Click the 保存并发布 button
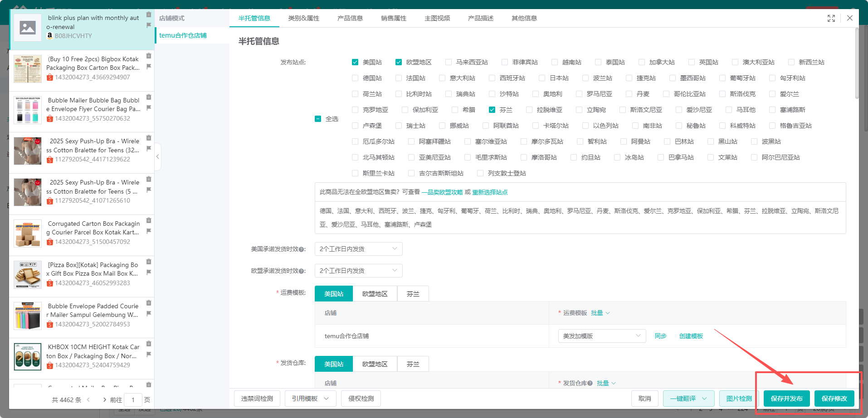The image size is (868, 418). click(786, 399)
